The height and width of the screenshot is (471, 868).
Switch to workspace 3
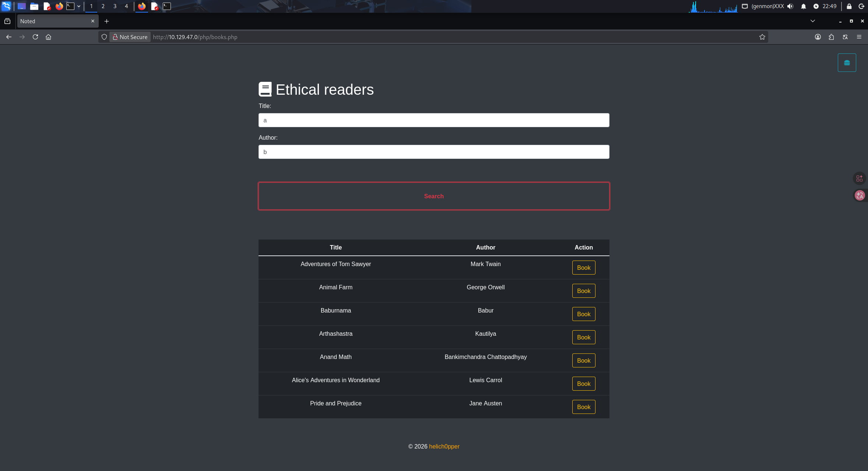[x=115, y=6]
